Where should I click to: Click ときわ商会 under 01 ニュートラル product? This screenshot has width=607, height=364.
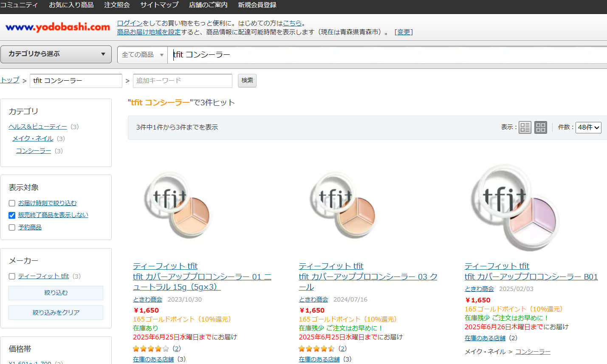[x=148, y=300]
